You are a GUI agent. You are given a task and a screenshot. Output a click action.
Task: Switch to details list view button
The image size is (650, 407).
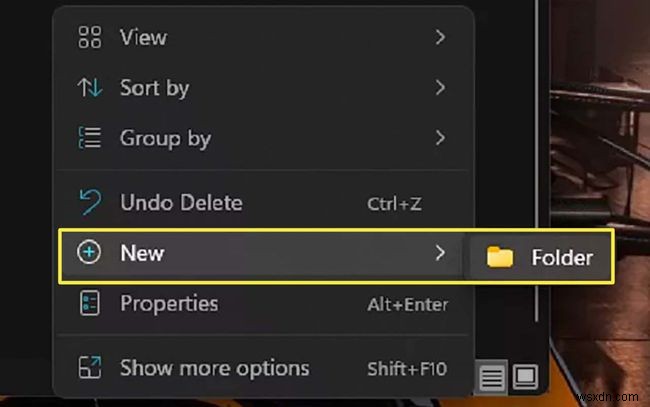point(491,378)
